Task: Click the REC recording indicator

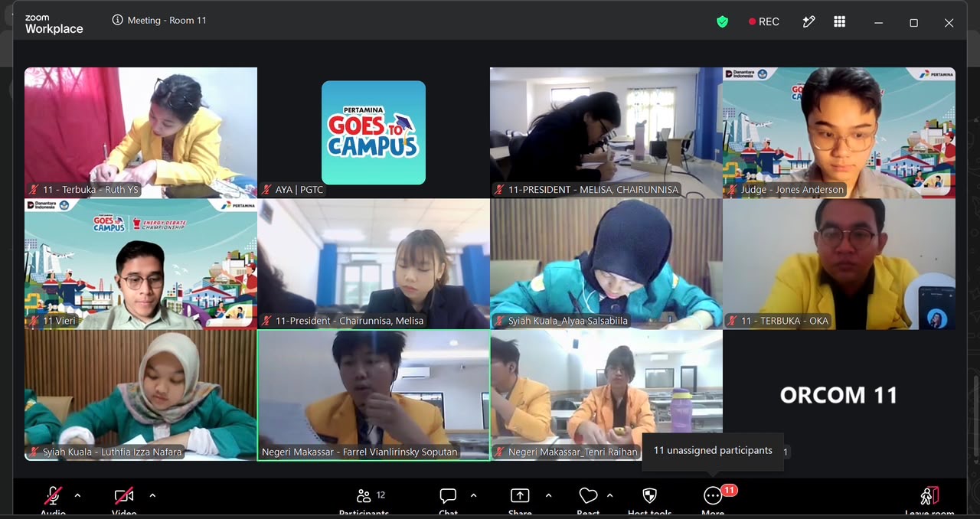Action: 763,21
